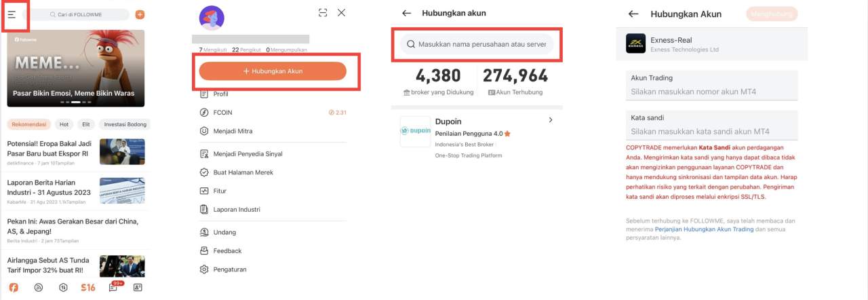Open the QR scan icon

(x=323, y=12)
